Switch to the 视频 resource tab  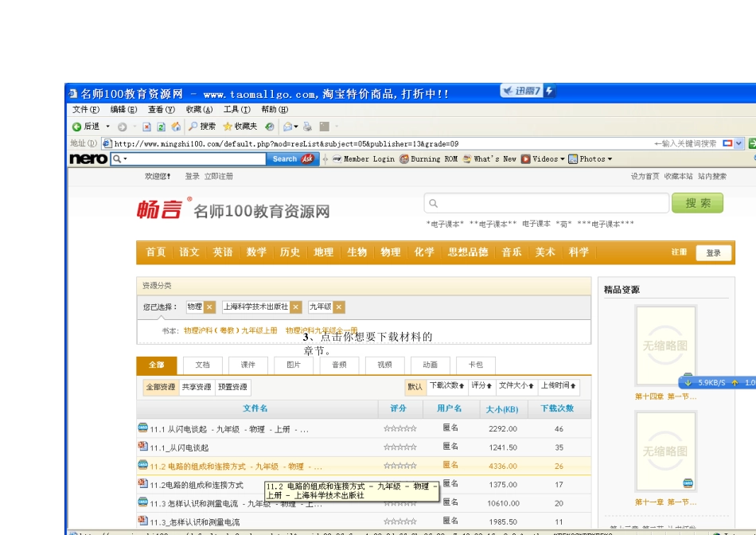[x=384, y=365]
